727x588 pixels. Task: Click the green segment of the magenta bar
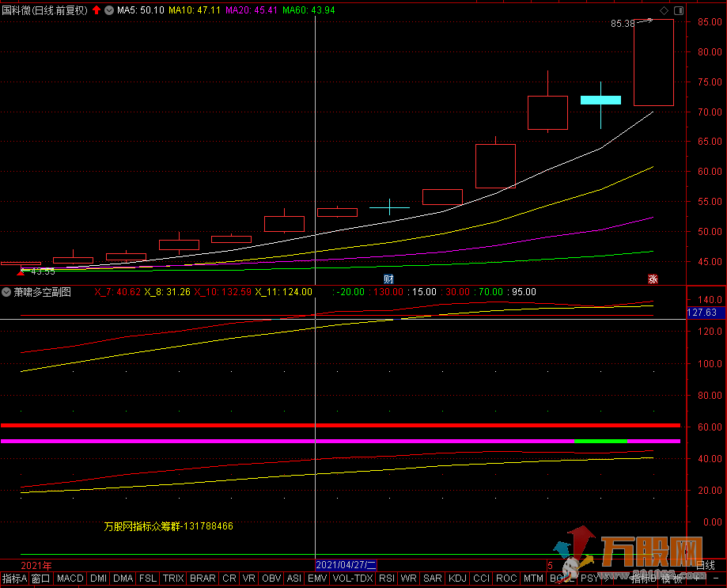pyautogui.click(x=600, y=440)
